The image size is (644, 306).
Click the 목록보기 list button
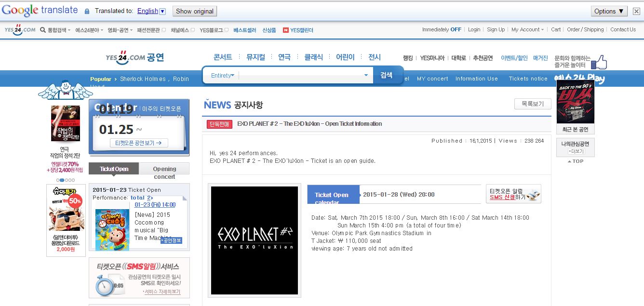point(533,104)
